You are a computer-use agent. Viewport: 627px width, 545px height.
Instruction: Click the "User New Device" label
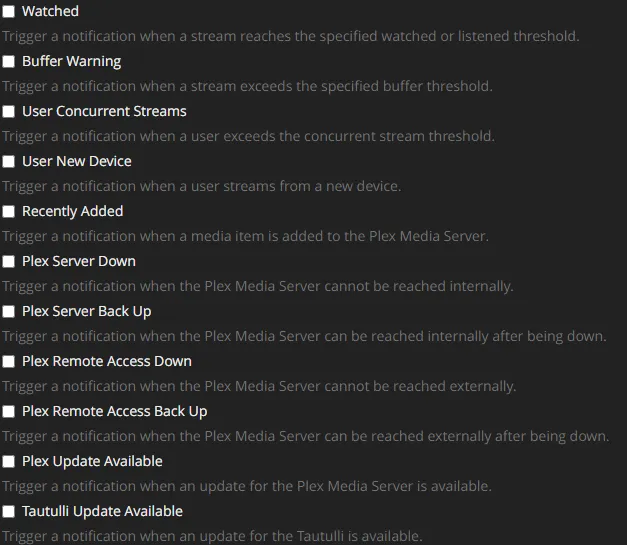click(x=76, y=161)
